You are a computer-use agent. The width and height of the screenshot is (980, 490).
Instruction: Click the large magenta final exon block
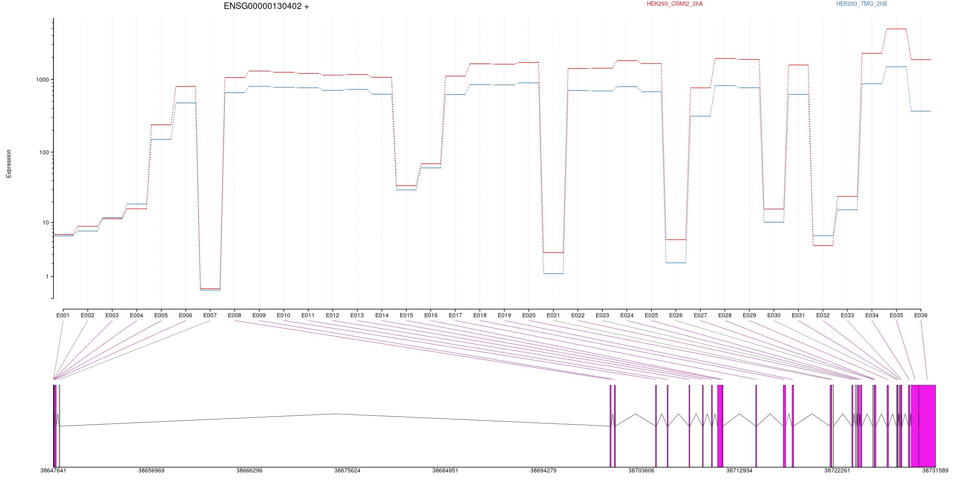[927, 426]
